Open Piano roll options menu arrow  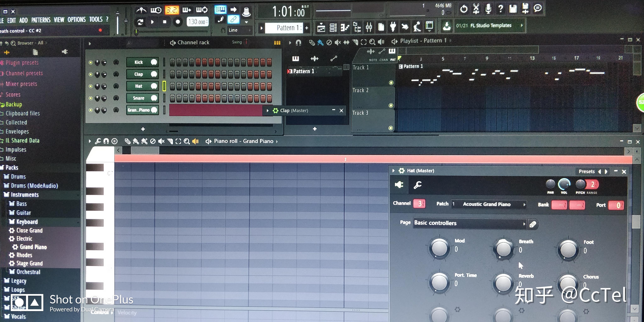coord(89,141)
